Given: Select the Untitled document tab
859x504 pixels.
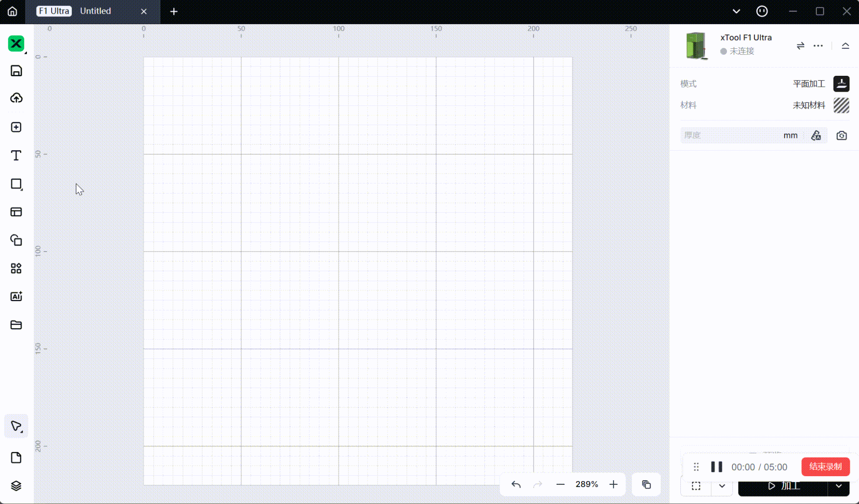Looking at the screenshot, I should 95,11.
